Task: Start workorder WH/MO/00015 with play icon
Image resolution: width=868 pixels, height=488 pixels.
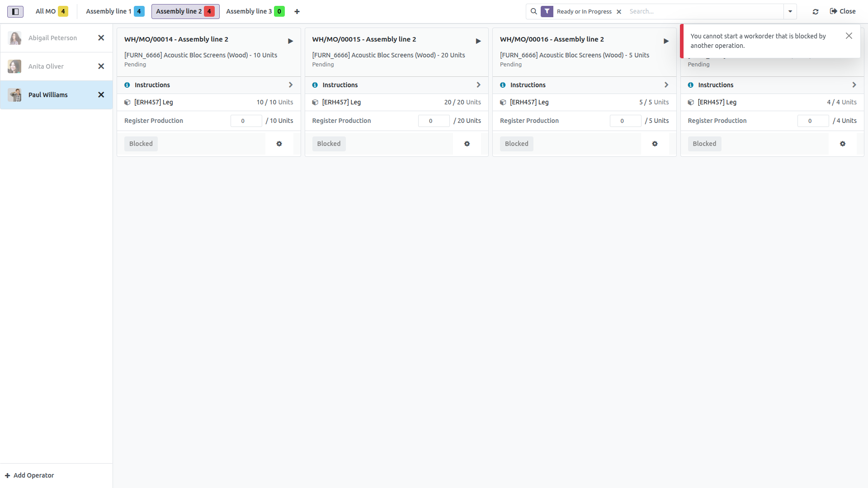Action: coord(478,41)
